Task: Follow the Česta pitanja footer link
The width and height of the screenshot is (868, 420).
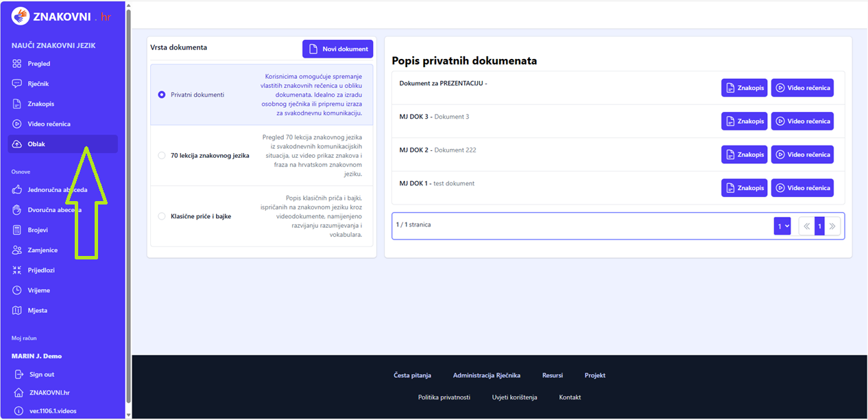Action: 412,375
